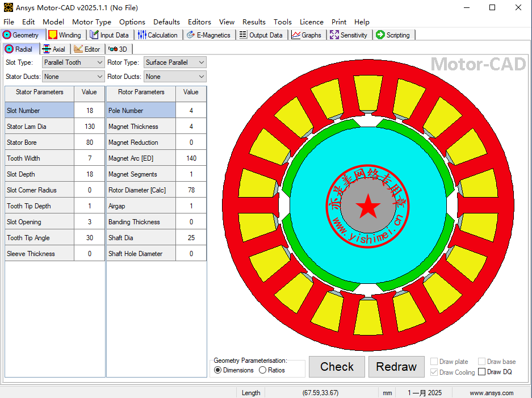Click the Motor-CAD app icon in title bar
The image size is (532, 398).
[x=9, y=7]
